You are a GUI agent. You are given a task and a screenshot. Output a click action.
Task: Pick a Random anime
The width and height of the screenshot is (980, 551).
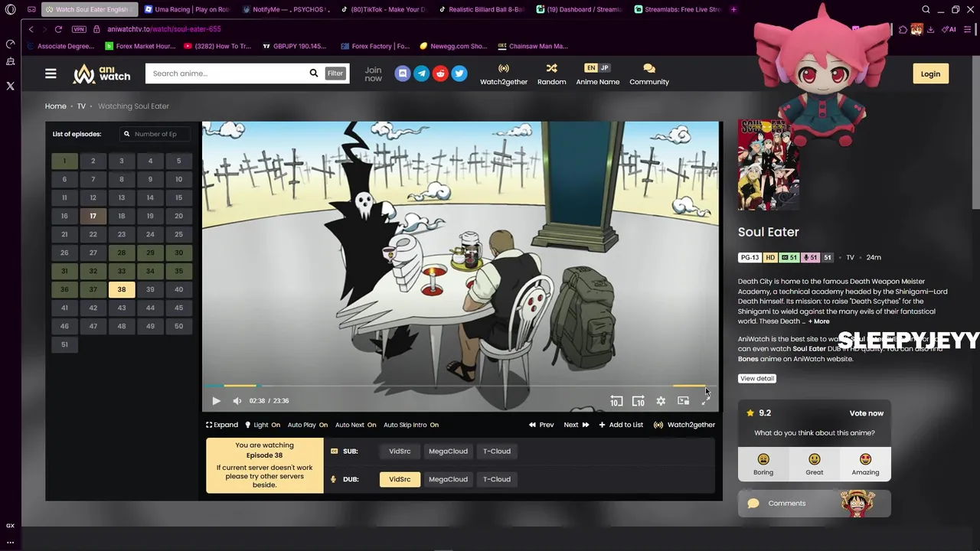[551, 74]
